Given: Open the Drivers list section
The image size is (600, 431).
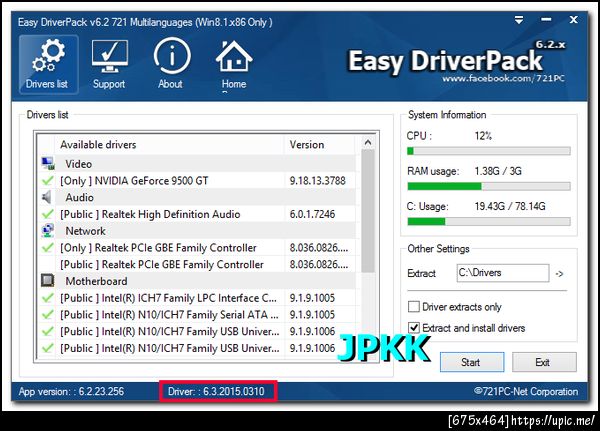Looking at the screenshot, I should (49, 64).
